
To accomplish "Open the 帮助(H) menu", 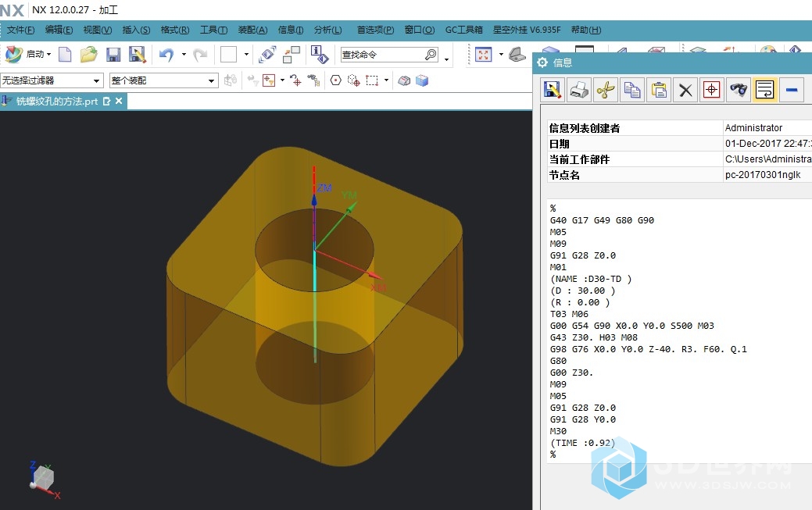I will pyautogui.click(x=586, y=30).
